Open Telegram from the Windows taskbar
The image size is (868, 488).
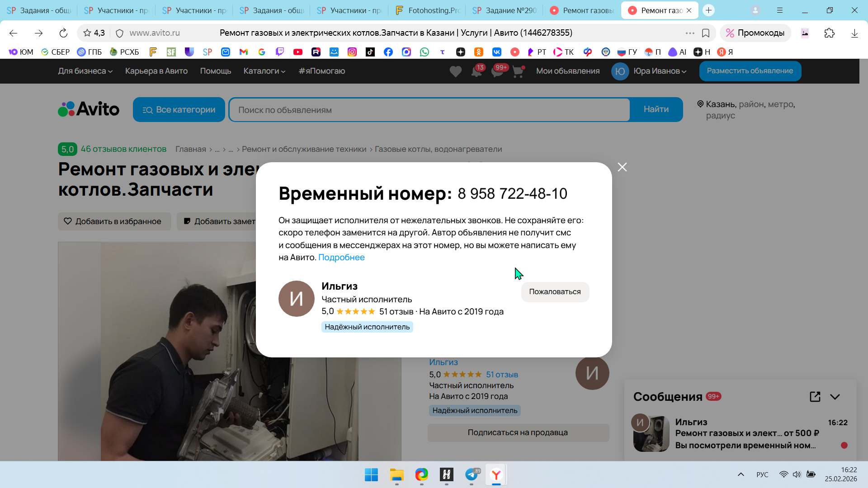click(472, 474)
